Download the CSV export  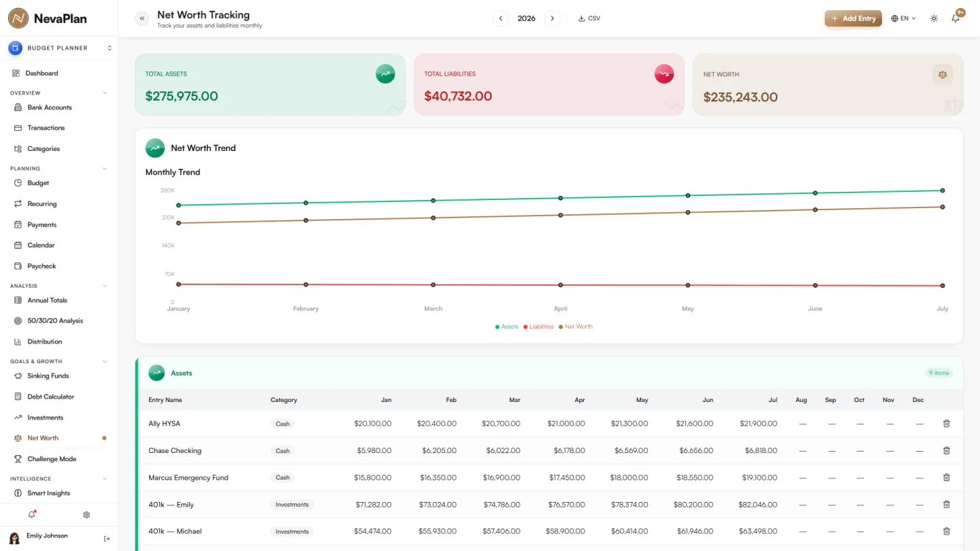coord(589,18)
